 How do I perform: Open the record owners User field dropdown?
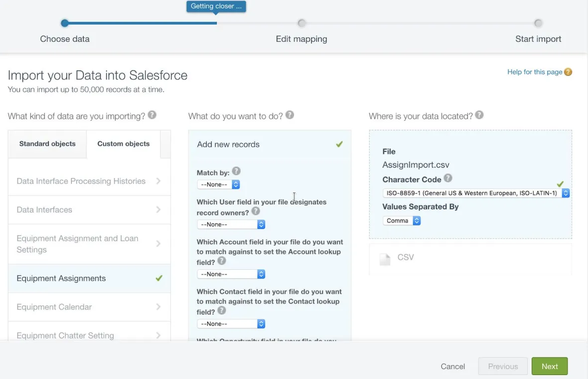pos(231,224)
